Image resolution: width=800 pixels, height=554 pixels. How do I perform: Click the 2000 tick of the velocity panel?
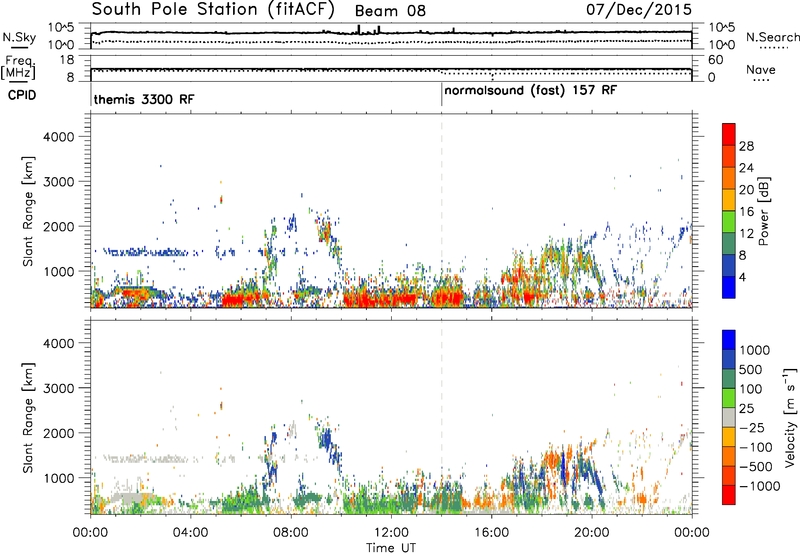click(x=58, y=433)
